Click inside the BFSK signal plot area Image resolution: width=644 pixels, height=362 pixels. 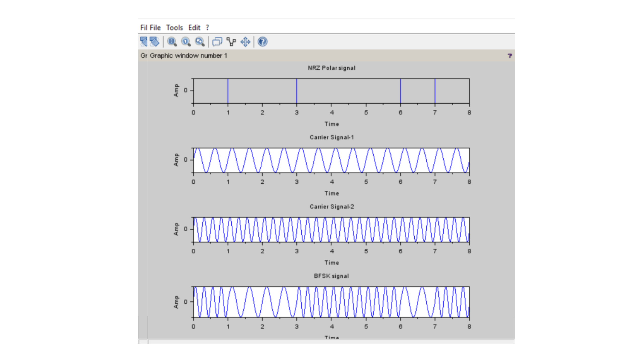pos(331,302)
